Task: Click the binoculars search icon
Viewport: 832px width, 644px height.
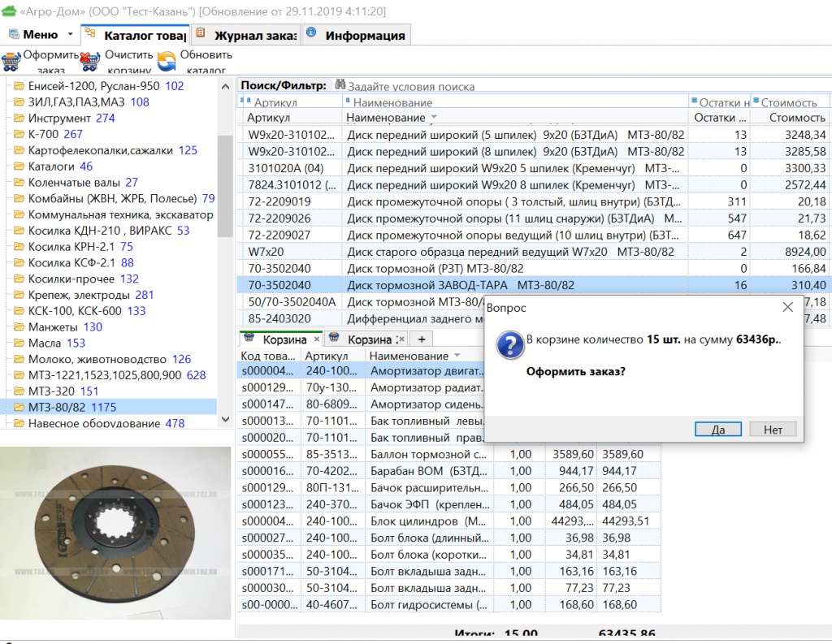Action: pyautogui.click(x=340, y=84)
